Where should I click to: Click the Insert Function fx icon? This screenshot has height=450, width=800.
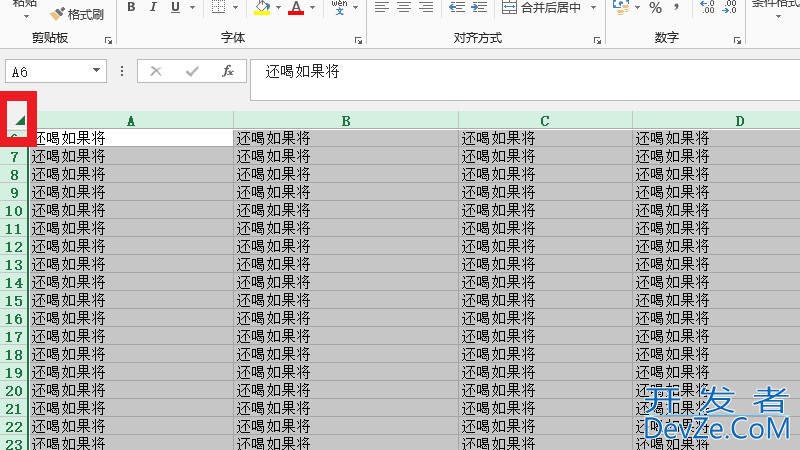(228, 71)
